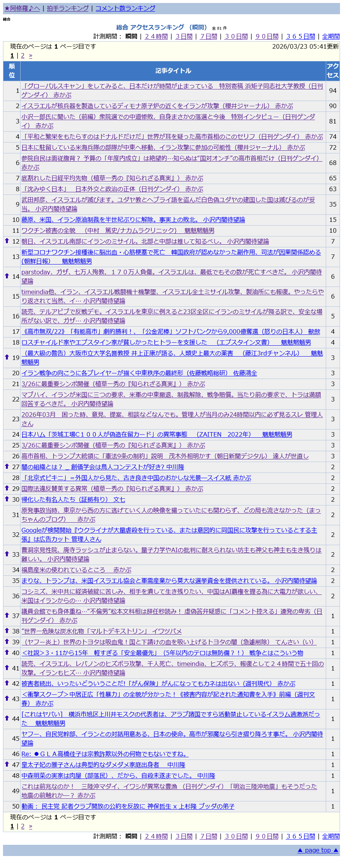The image size is (343, 868).
Task: Click the up arrow icon beside rank 14
Action: [x=7, y=276]
